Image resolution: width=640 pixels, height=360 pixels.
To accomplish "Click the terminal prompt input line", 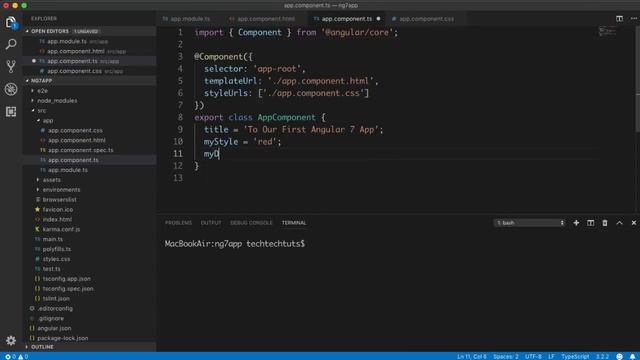I will tap(235, 244).
